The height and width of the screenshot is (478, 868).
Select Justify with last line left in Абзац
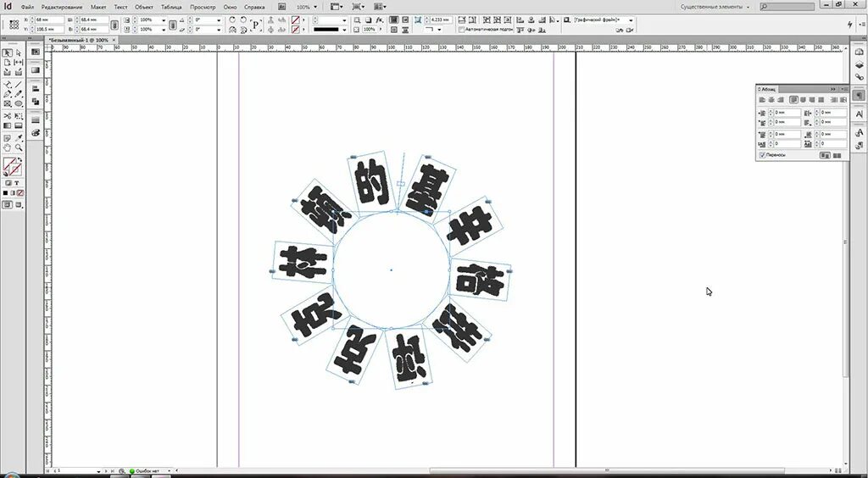coord(793,100)
